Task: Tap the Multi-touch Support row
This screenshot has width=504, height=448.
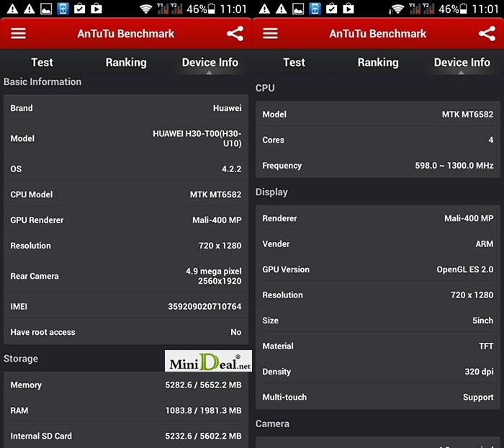Action: pyautogui.click(x=378, y=397)
